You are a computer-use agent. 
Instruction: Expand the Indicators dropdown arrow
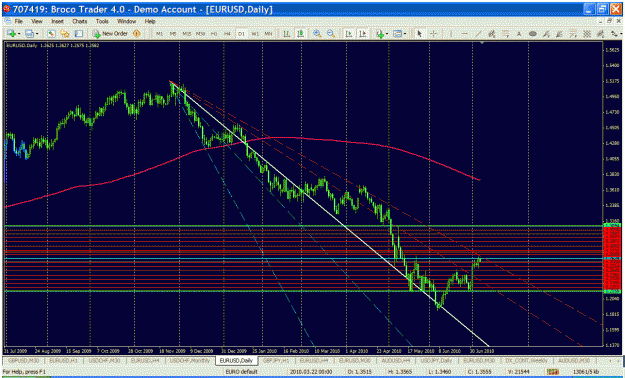point(387,34)
